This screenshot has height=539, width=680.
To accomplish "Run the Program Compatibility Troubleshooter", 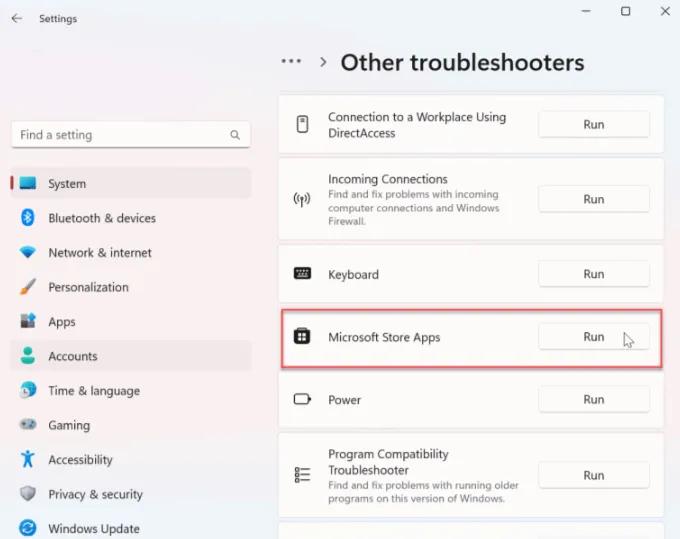I will point(593,475).
